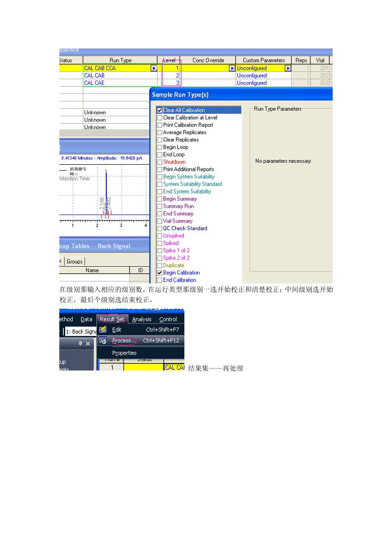This screenshot has height=555, width=392.
Task: Click Level cell with value 3
Action: point(169,83)
